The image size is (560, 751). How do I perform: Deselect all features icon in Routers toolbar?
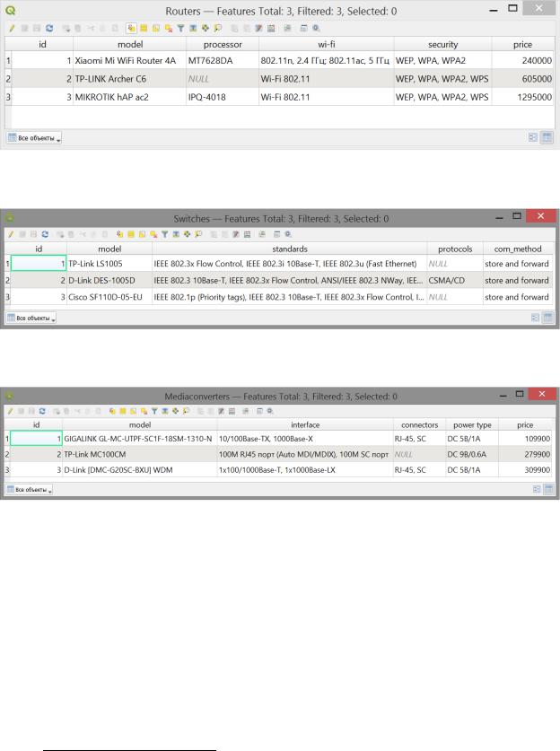[168, 28]
